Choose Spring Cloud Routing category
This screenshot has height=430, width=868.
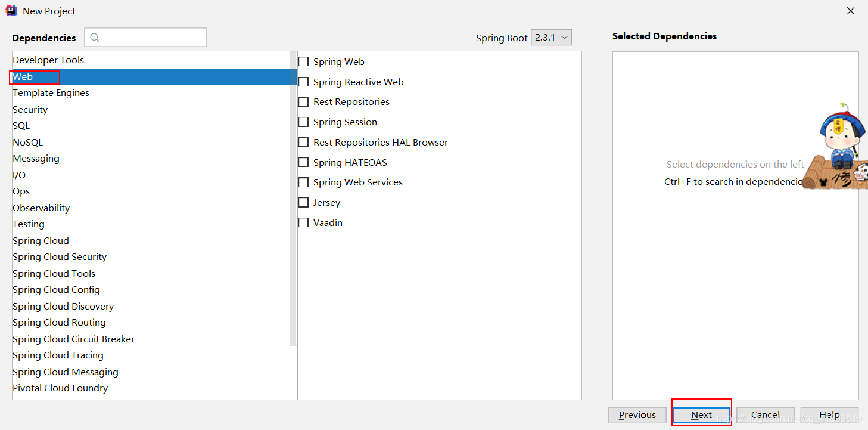[151, 323]
